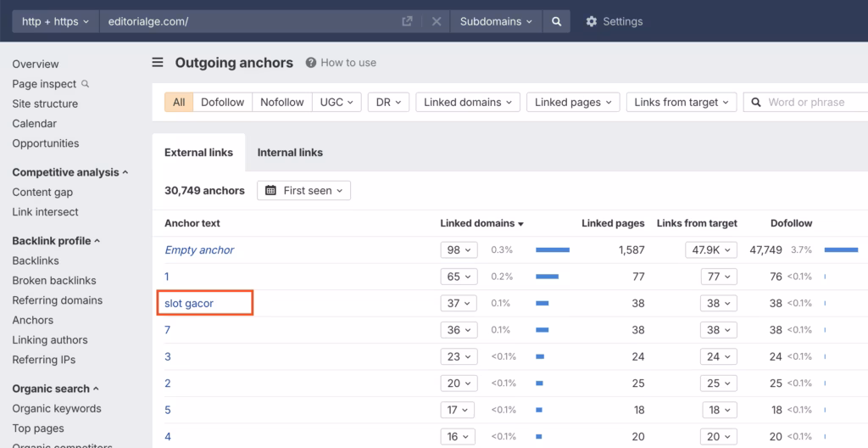Select the Nofollow filter
This screenshot has width=868, height=448.
click(x=281, y=102)
